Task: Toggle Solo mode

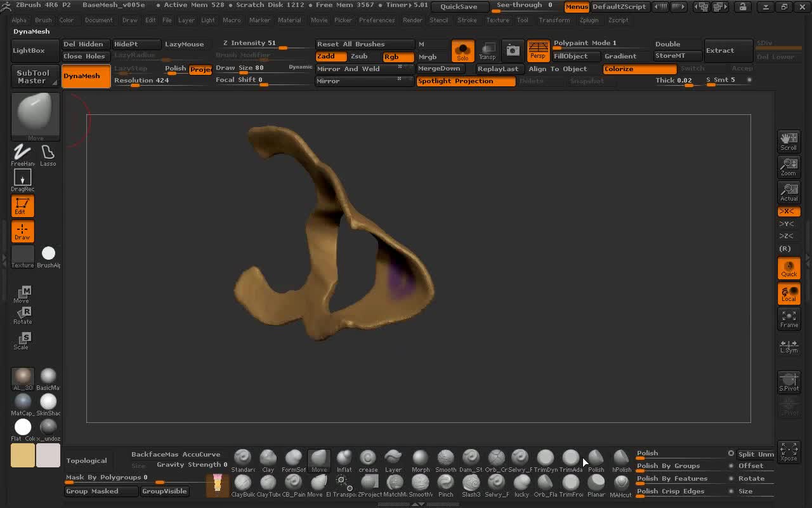Action: click(462, 51)
